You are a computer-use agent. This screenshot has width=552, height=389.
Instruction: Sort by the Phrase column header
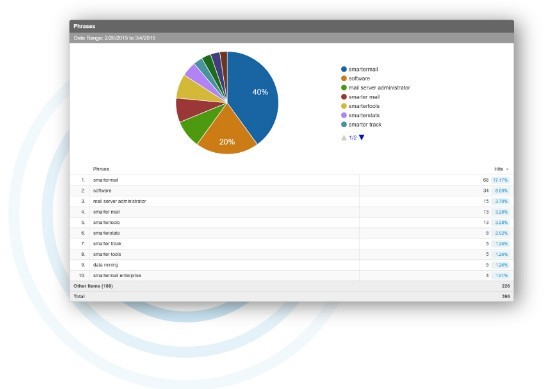click(x=101, y=169)
